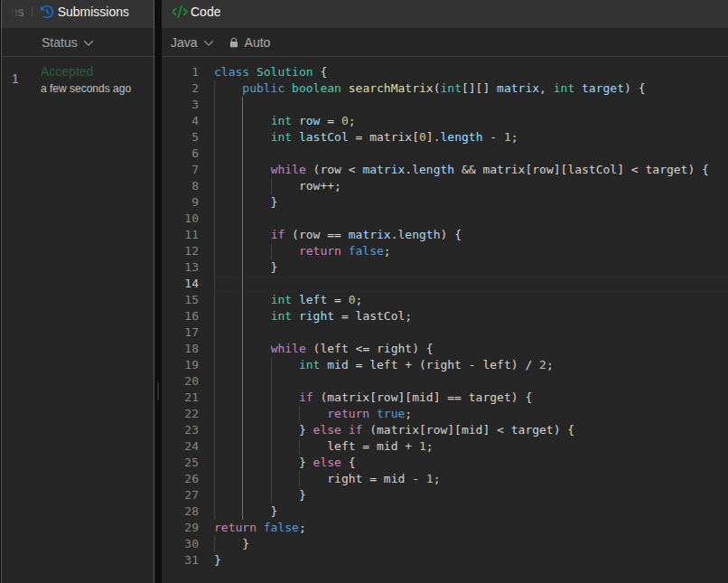Click the lock icon beside Auto
Screen dimensions: 728x583
[234, 42]
